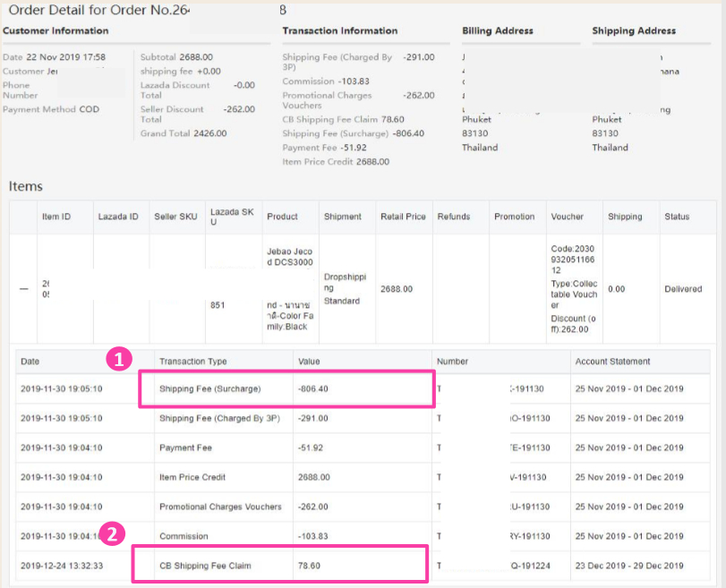Select Shipping Fee (Charged By 3P) table row

363,419
